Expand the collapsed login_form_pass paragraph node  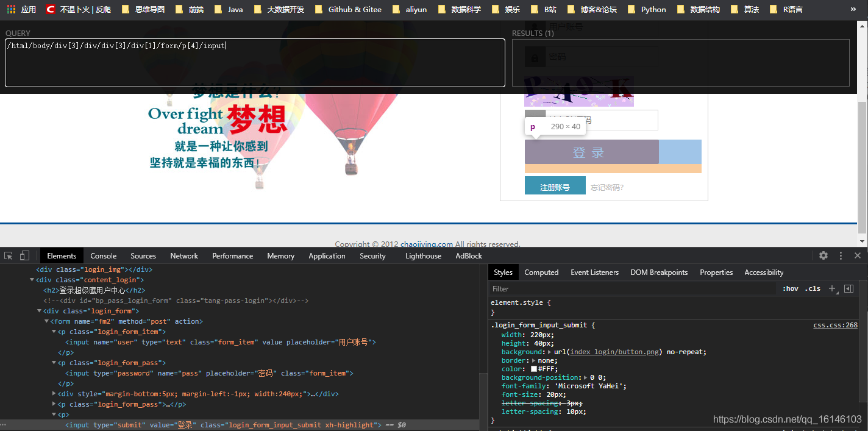pos(54,404)
